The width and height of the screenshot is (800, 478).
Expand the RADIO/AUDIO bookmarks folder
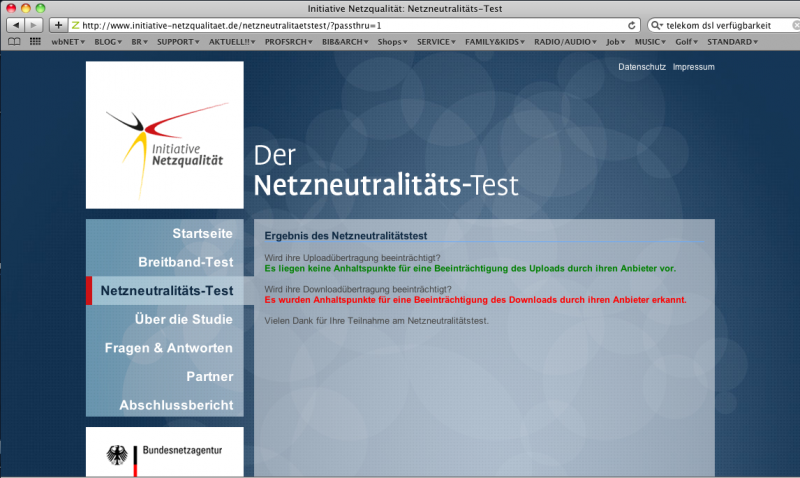tap(566, 42)
